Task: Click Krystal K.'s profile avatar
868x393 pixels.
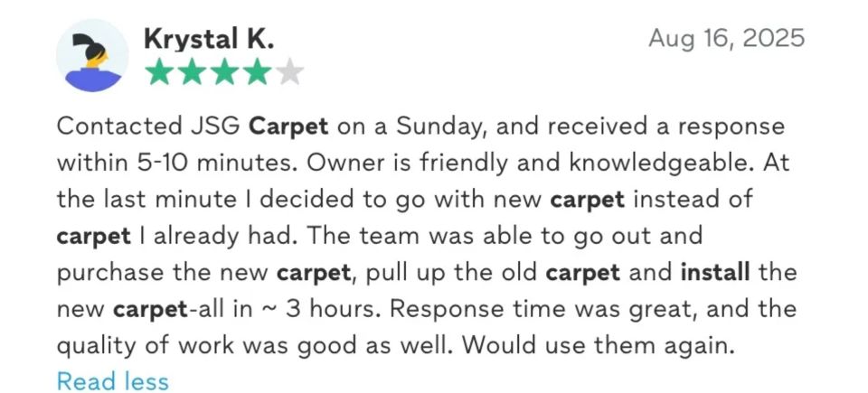Action: pos(92,56)
